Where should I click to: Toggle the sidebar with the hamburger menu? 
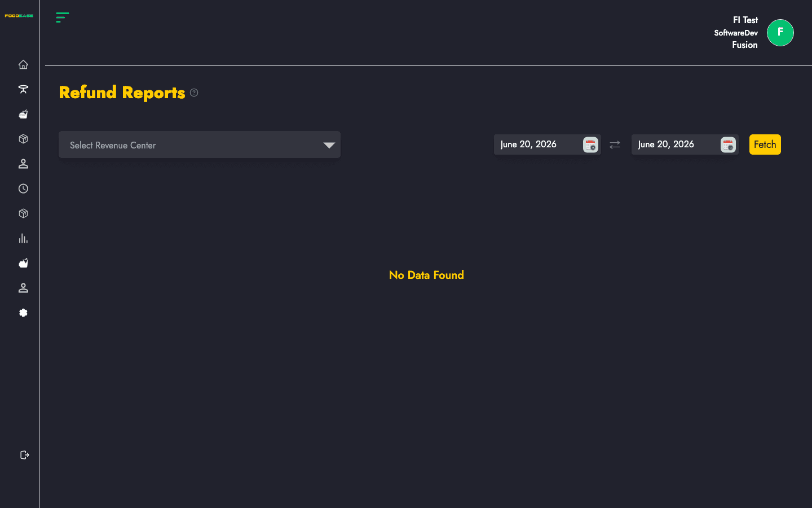coord(63,17)
